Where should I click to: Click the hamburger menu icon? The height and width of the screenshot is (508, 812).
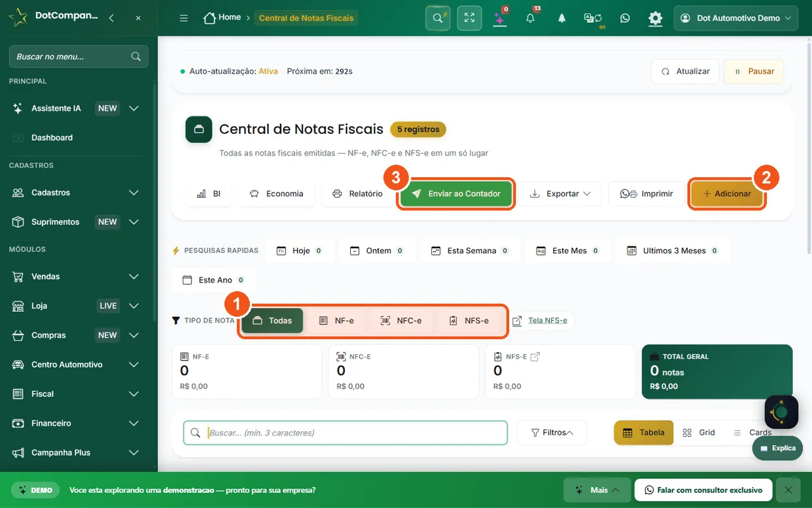pyautogui.click(x=184, y=18)
